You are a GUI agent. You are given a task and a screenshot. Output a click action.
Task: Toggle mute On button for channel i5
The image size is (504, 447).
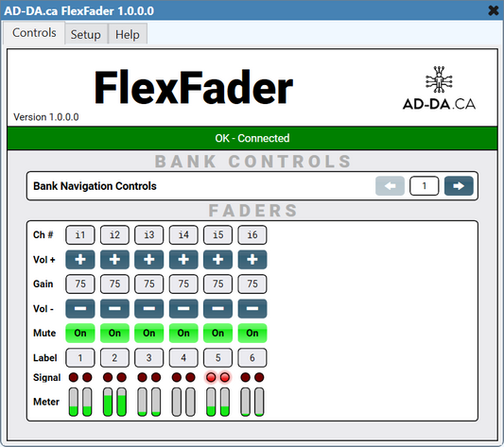tap(217, 333)
